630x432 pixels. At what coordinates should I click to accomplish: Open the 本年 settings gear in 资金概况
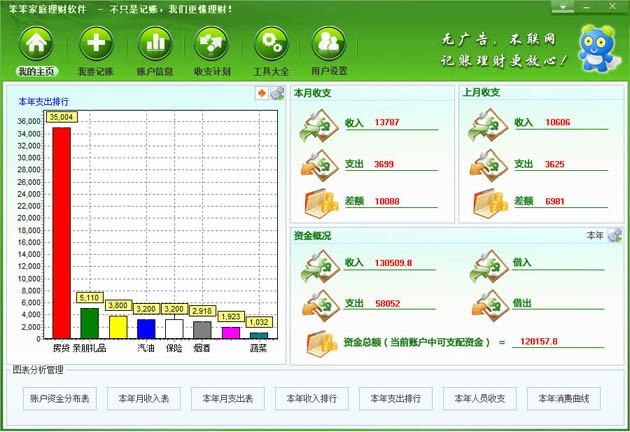[614, 235]
